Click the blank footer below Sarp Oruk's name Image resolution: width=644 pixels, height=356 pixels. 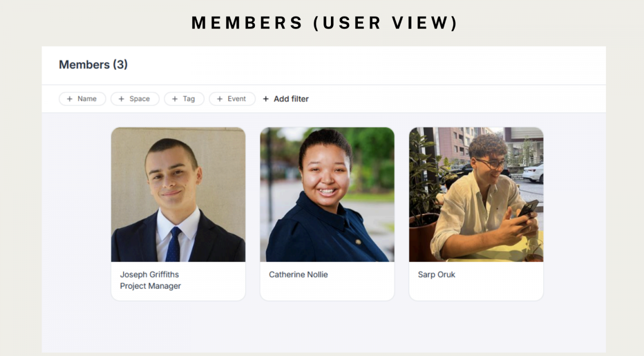(x=476, y=290)
